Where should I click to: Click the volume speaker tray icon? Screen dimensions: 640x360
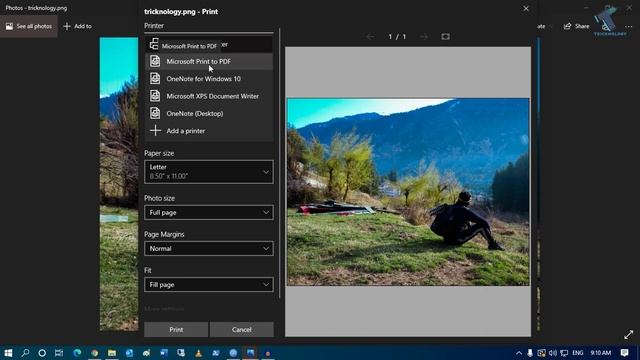[x=553, y=353]
